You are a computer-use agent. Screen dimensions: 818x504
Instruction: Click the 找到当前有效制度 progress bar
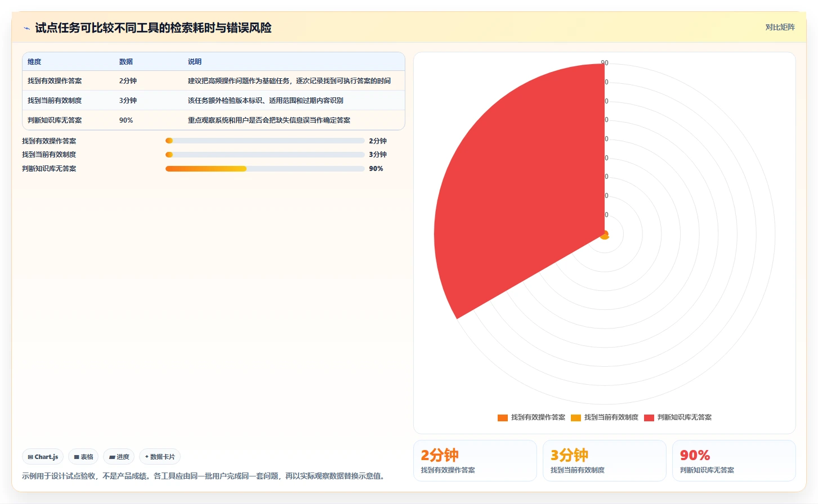pos(265,155)
